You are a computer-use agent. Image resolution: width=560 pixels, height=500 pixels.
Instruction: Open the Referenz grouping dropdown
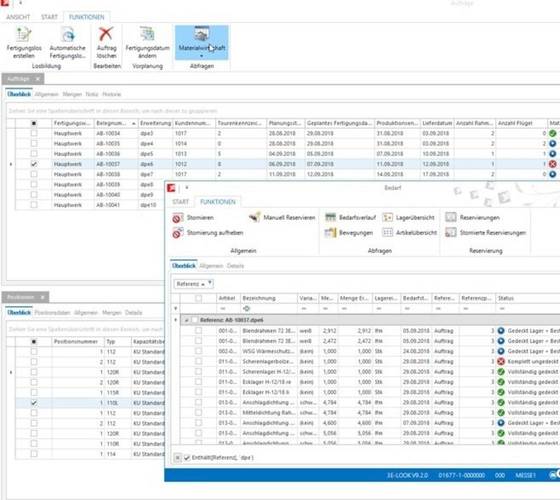coord(194,284)
